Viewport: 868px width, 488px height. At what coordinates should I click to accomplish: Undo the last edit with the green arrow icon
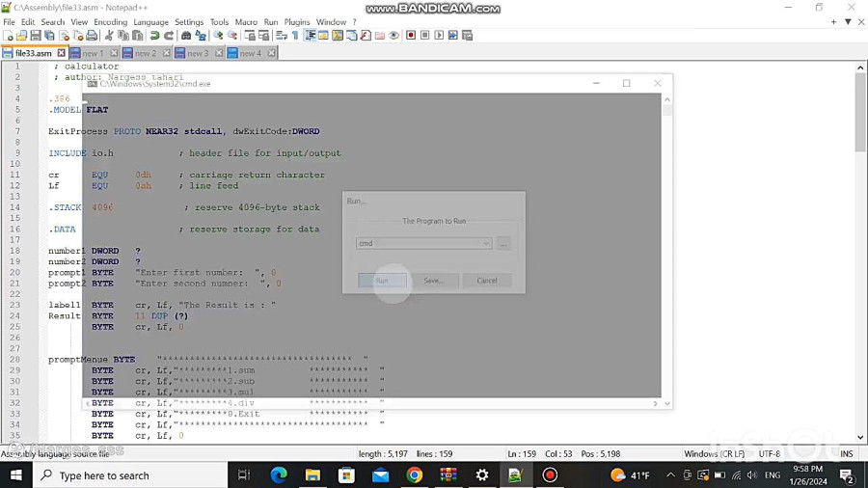(154, 36)
